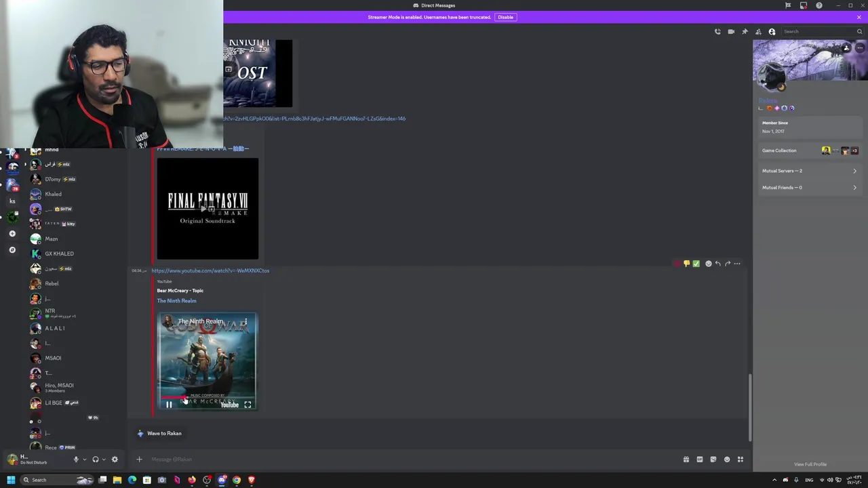868x488 pixels.
Task: Open the God of War YouTube link
Action: [210, 270]
